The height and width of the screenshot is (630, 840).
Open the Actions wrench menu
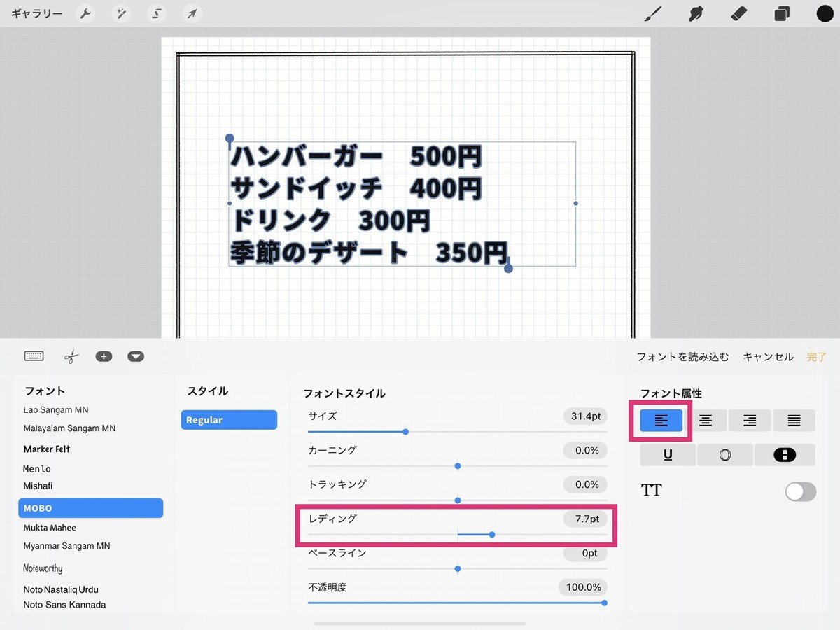tap(85, 13)
